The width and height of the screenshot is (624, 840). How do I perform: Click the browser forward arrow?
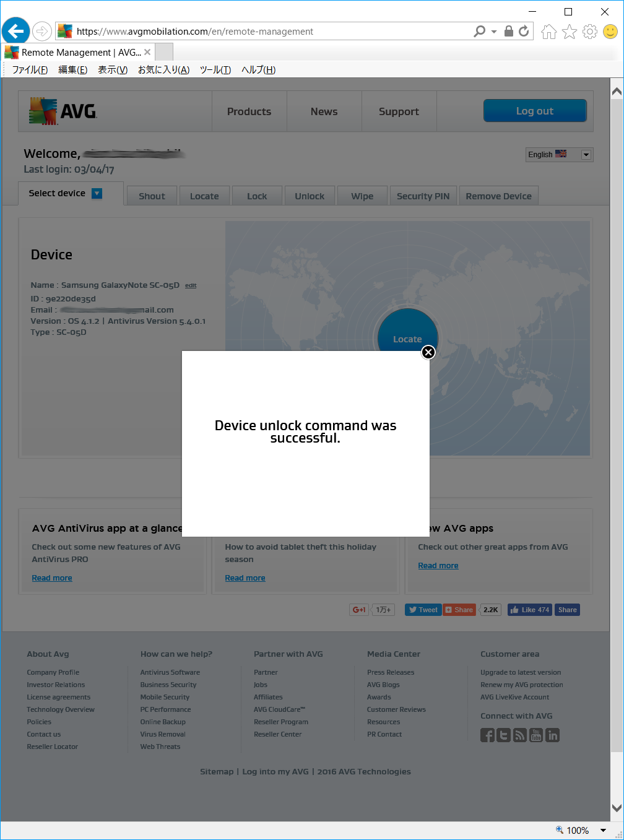41,31
